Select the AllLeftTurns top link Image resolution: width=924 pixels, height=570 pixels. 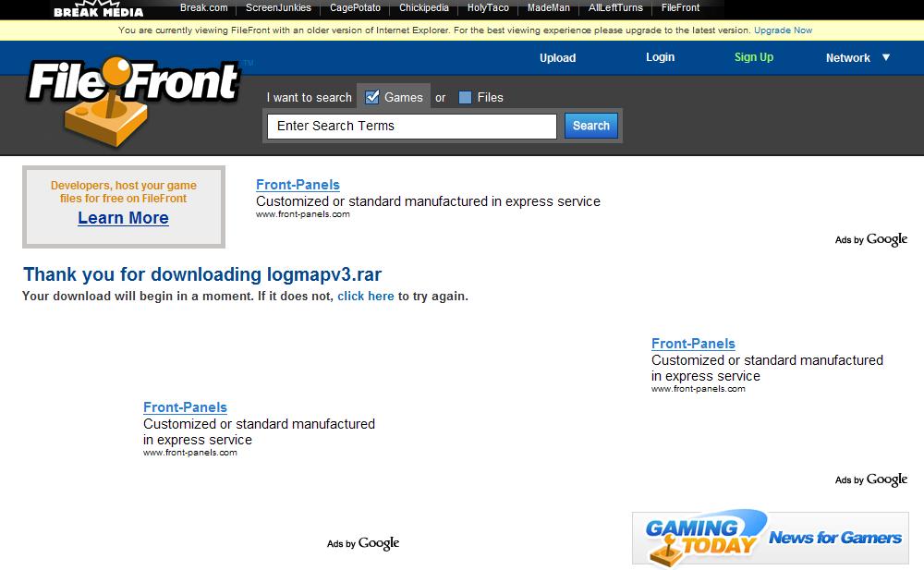(615, 8)
